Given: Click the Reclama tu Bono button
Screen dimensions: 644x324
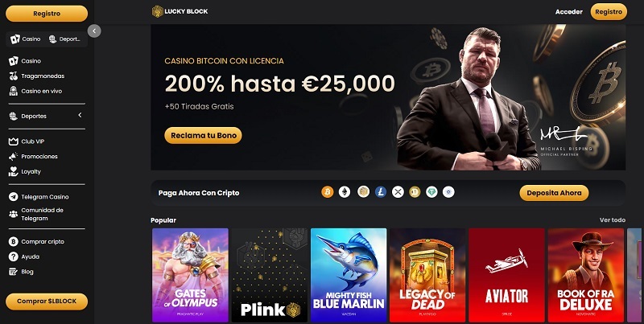Looking at the screenshot, I should [x=204, y=135].
